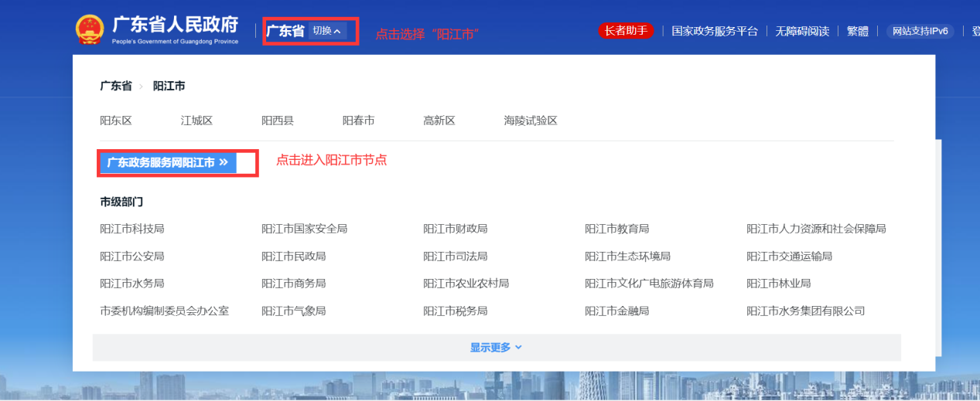The width and height of the screenshot is (980, 401).
Task: Open 阳江市科技局 department
Action: coord(132,229)
